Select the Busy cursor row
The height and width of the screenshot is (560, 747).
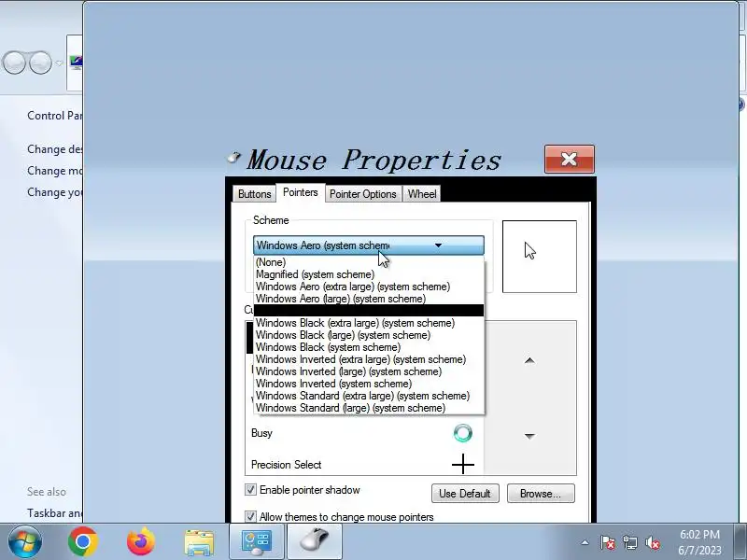click(364, 433)
